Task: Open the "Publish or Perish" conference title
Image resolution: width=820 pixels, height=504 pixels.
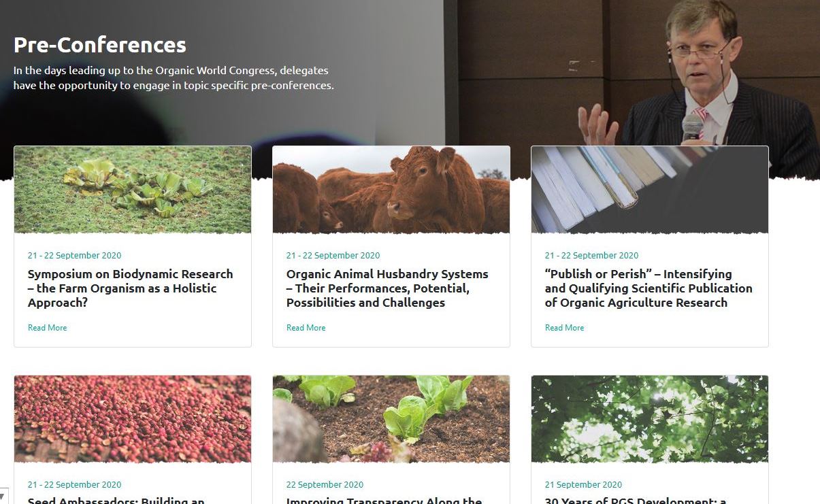Action: click(x=649, y=288)
